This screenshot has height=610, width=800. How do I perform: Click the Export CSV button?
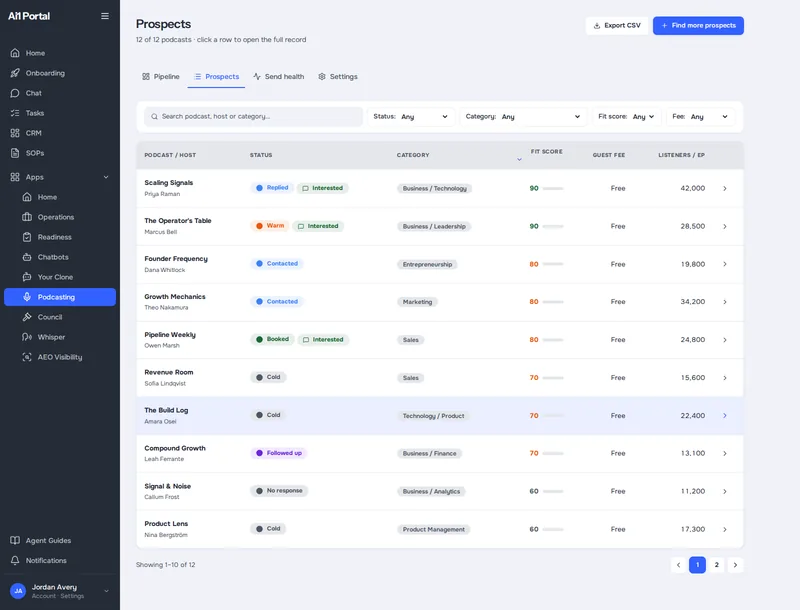[617, 26]
